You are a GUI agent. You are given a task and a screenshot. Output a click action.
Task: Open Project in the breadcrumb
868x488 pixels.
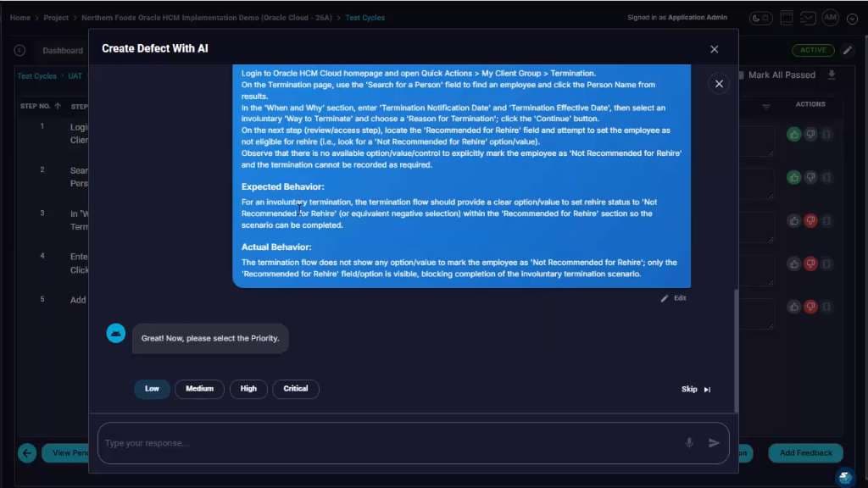click(56, 18)
